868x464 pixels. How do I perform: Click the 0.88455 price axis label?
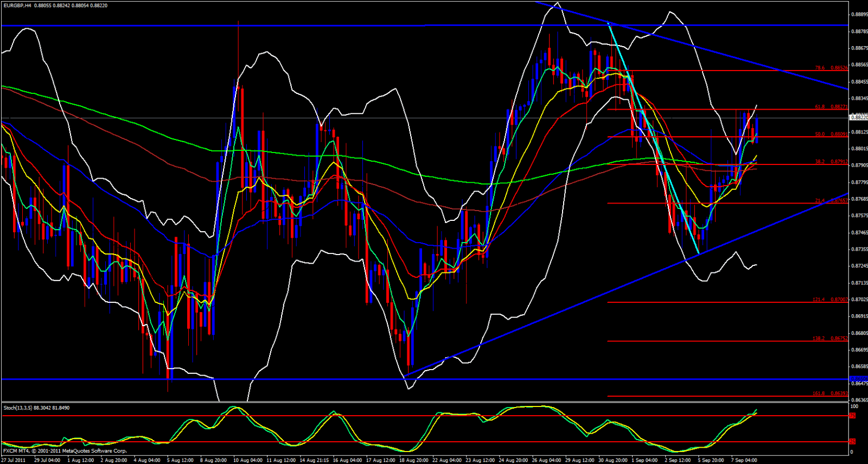[x=859, y=82]
